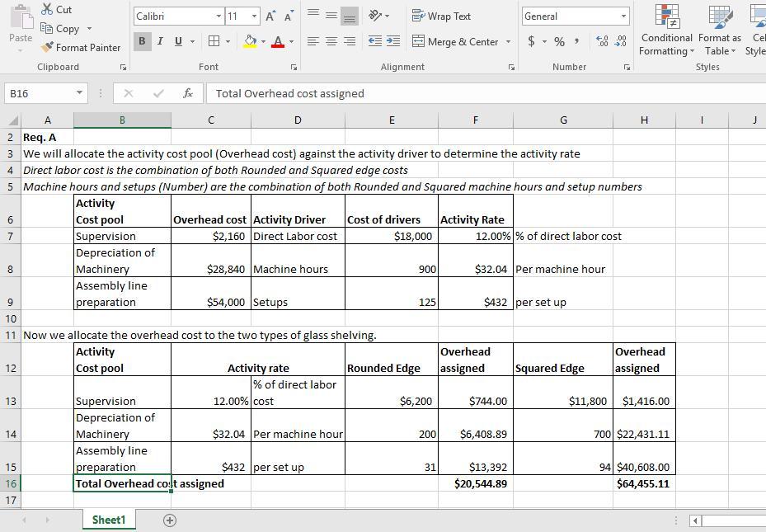Apply center horizontal alignment

[x=331, y=41]
